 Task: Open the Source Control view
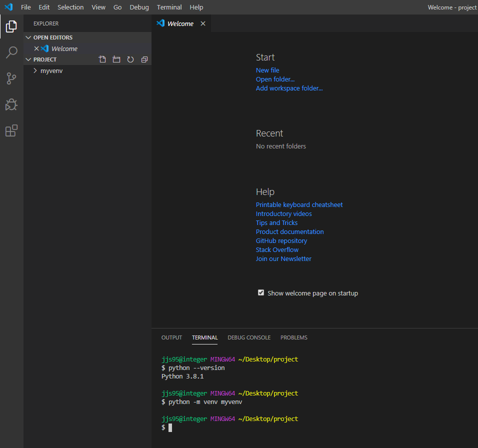click(11, 78)
